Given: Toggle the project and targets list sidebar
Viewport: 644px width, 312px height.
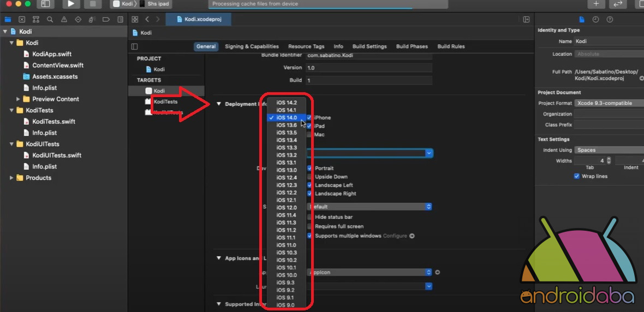Looking at the screenshot, I should point(134,46).
